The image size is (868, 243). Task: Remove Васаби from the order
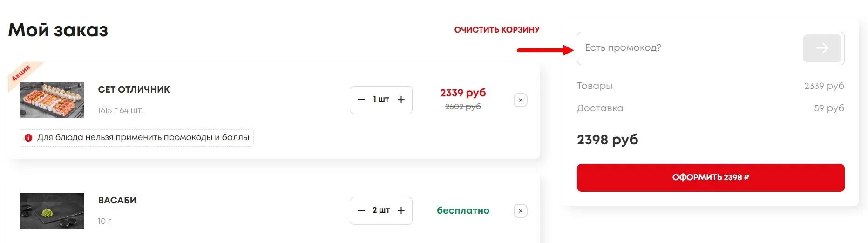tap(521, 211)
